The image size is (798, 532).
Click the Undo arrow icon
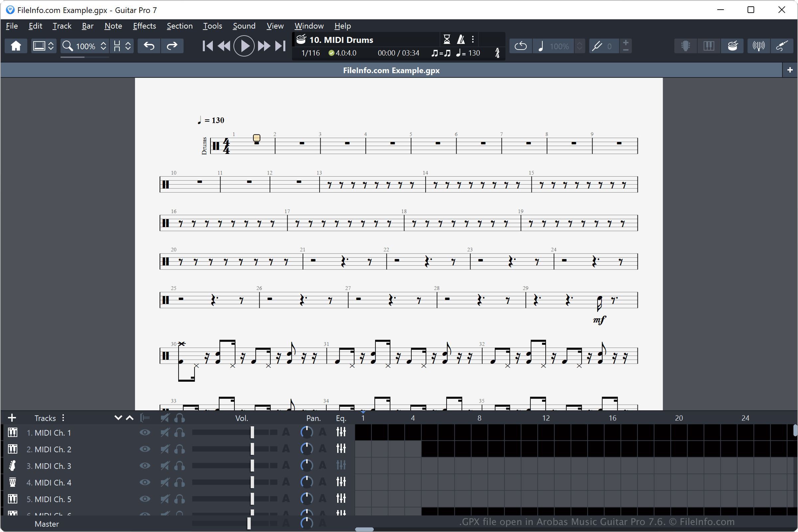pos(149,46)
